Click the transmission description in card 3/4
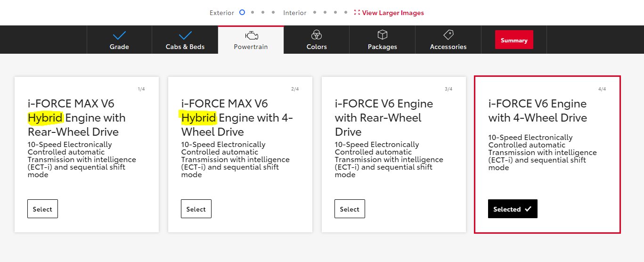Image resolution: width=644 pixels, height=262 pixels. click(x=389, y=159)
